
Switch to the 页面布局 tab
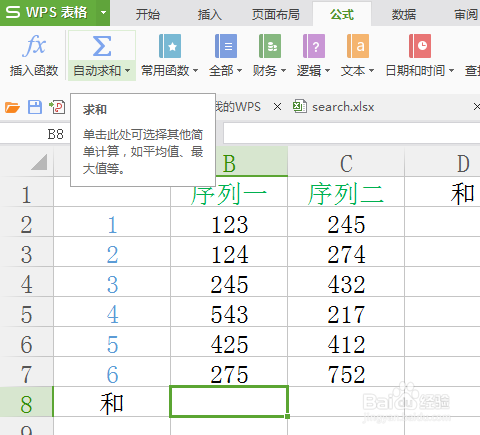[275, 14]
